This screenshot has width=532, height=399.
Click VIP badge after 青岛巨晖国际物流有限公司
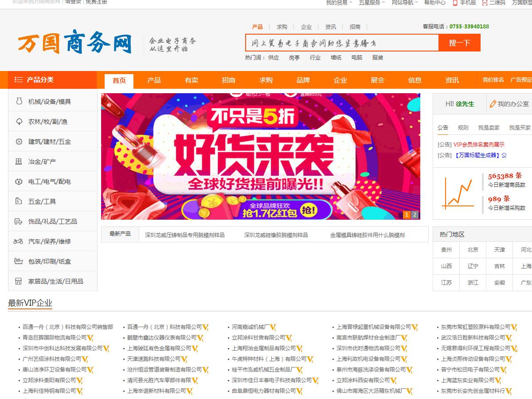click(x=90, y=338)
